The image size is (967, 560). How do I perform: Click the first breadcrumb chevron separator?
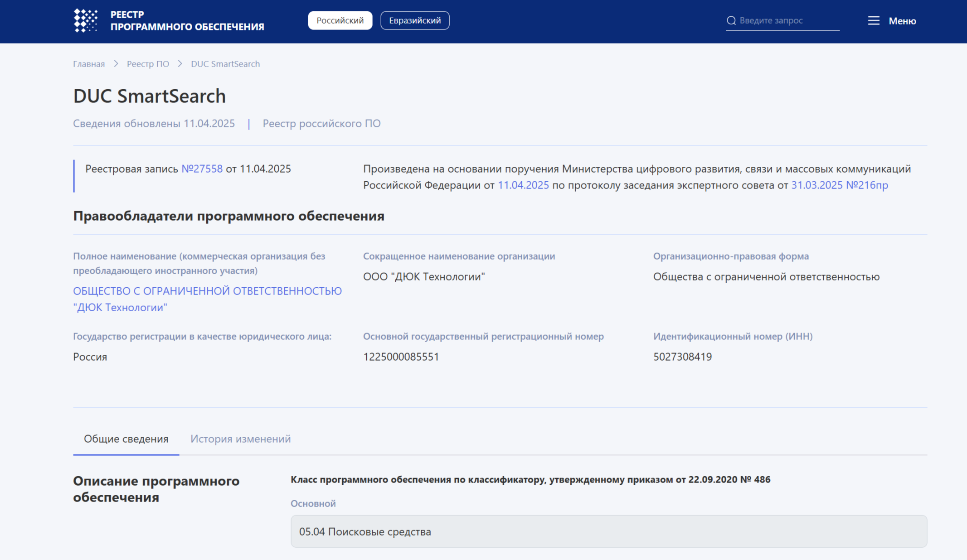coord(116,64)
